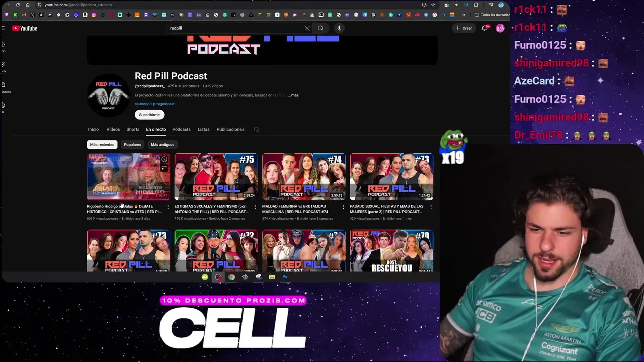Select the Populares filter chip
644x362 pixels.
click(x=133, y=145)
